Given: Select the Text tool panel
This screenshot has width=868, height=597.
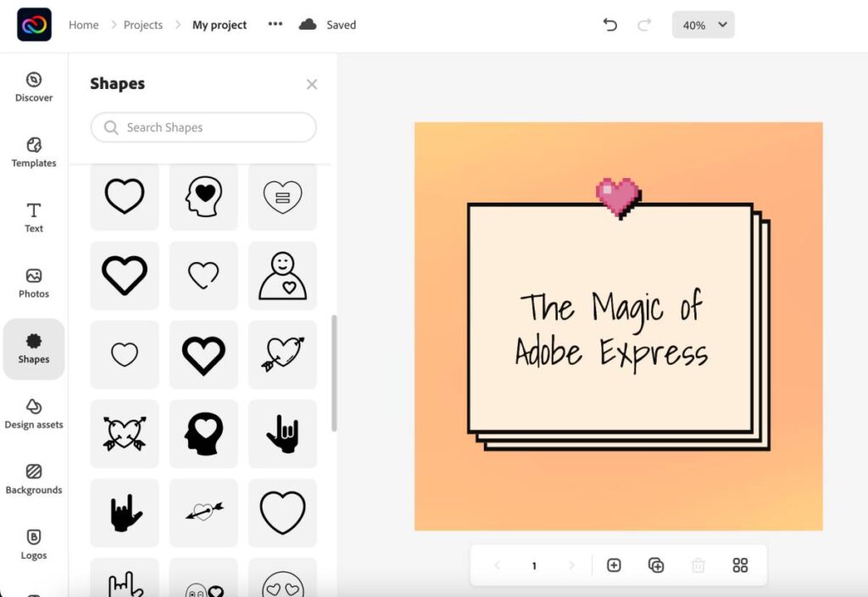Looking at the screenshot, I should [x=33, y=219].
